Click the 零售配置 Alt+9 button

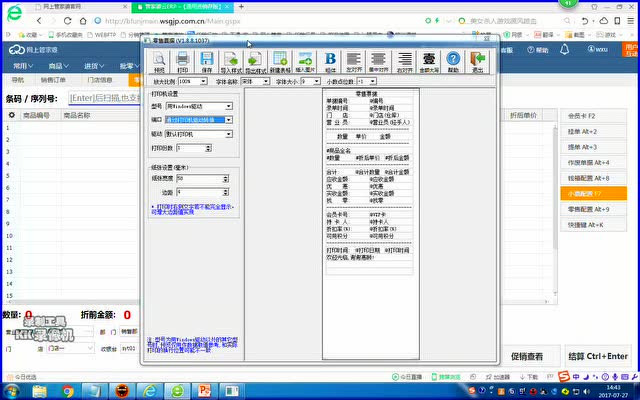(593, 209)
